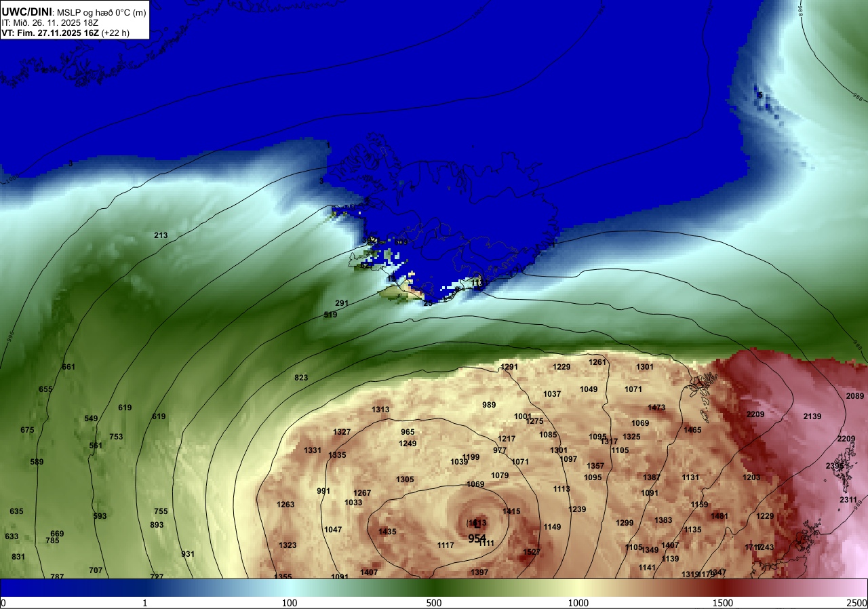Click the height value 1249
This screenshot has height=609, width=868.
pyautogui.click(x=408, y=444)
